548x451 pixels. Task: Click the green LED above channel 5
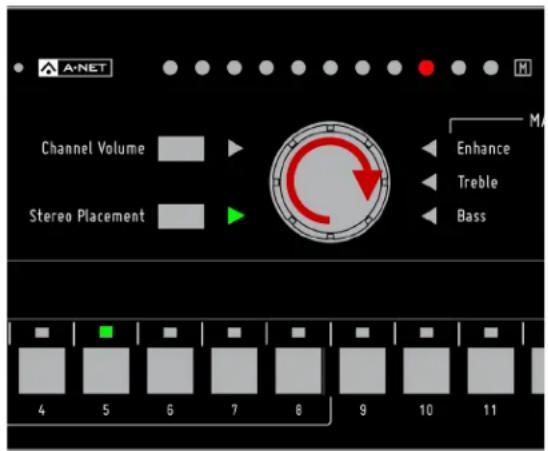click(x=106, y=332)
